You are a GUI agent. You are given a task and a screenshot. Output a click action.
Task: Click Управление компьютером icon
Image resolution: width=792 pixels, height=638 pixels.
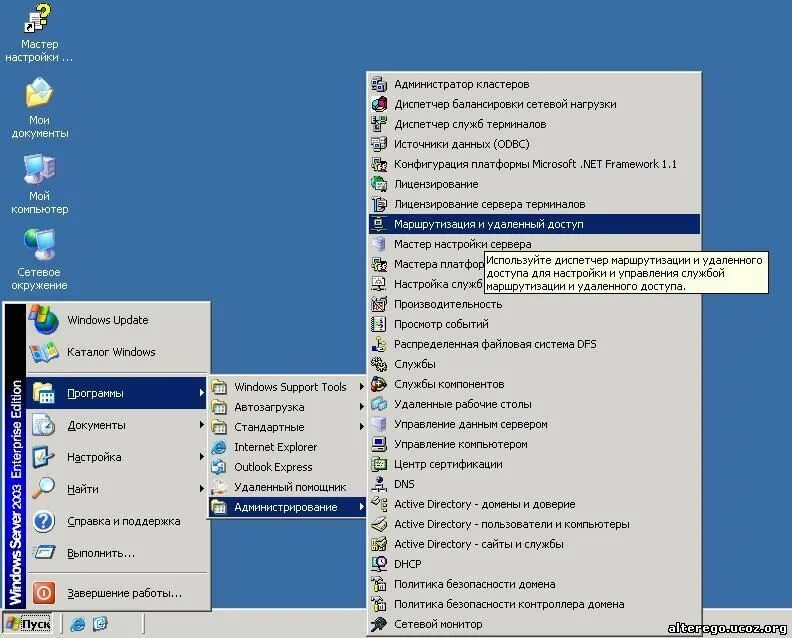(x=379, y=444)
